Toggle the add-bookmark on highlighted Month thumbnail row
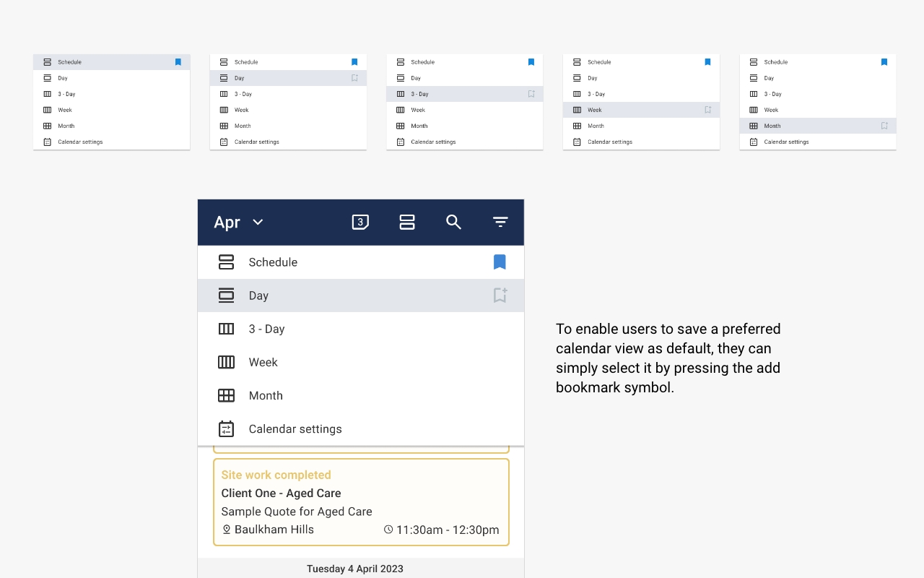This screenshot has width=924, height=578. point(884,126)
